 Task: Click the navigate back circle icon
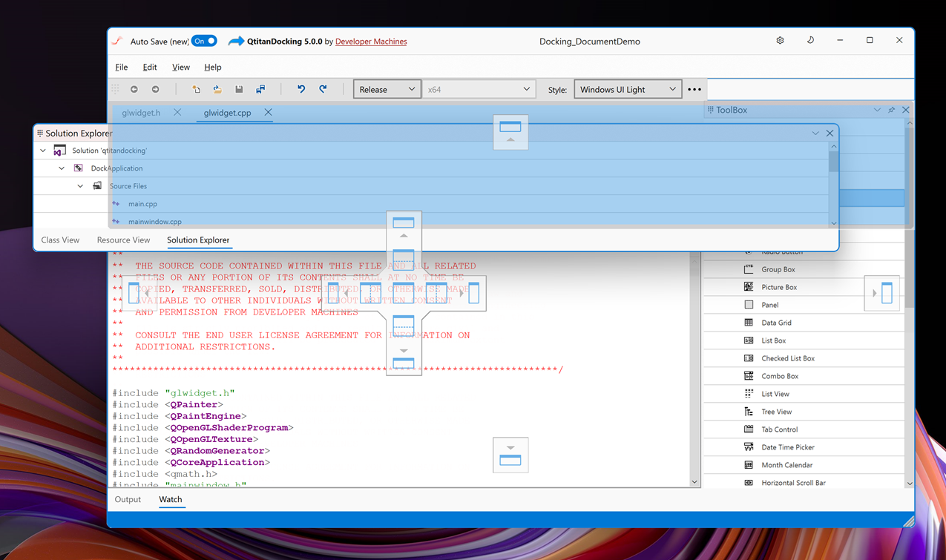(x=134, y=89)
